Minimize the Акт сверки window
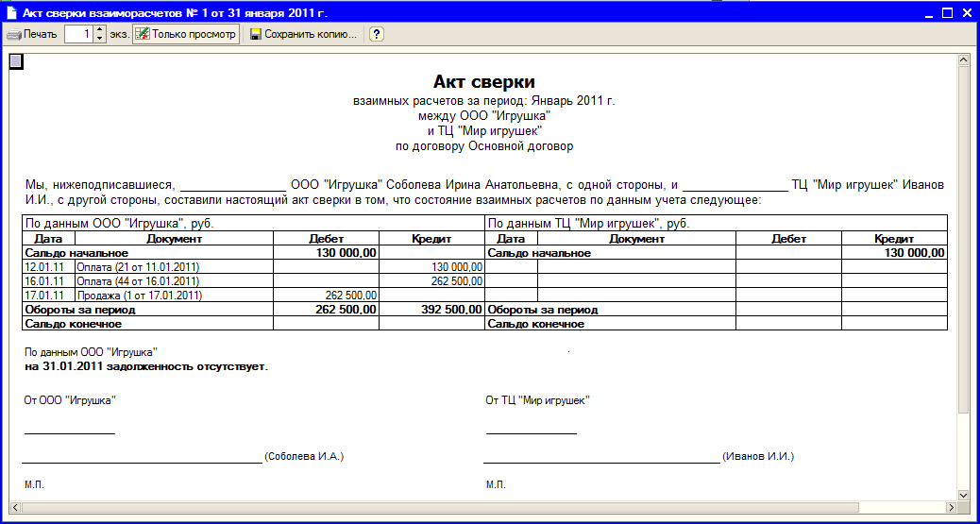The height and width of the screenshot is (524, 980). [x=925, y=11]
